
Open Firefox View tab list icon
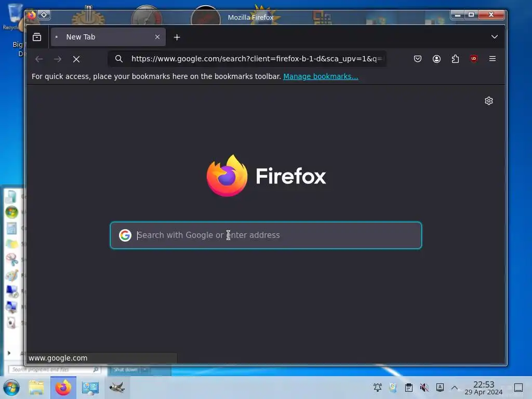(x=37, y=37)
